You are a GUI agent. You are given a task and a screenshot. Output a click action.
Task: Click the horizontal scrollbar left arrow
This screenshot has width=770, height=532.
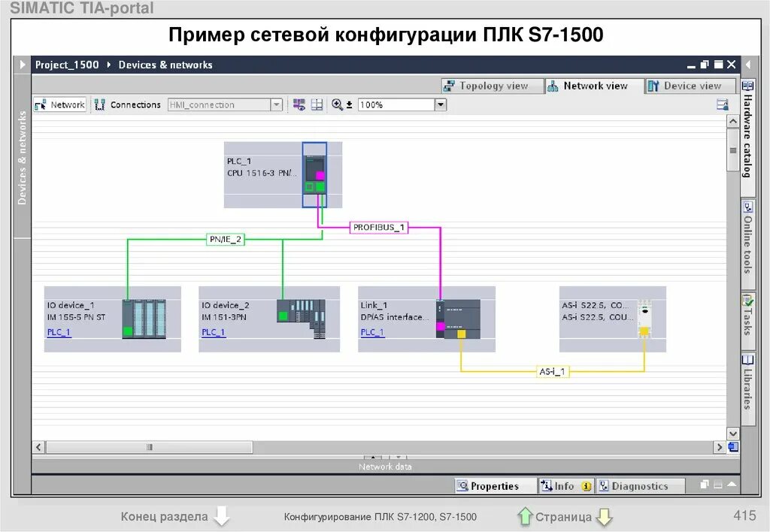pos(39,447)
